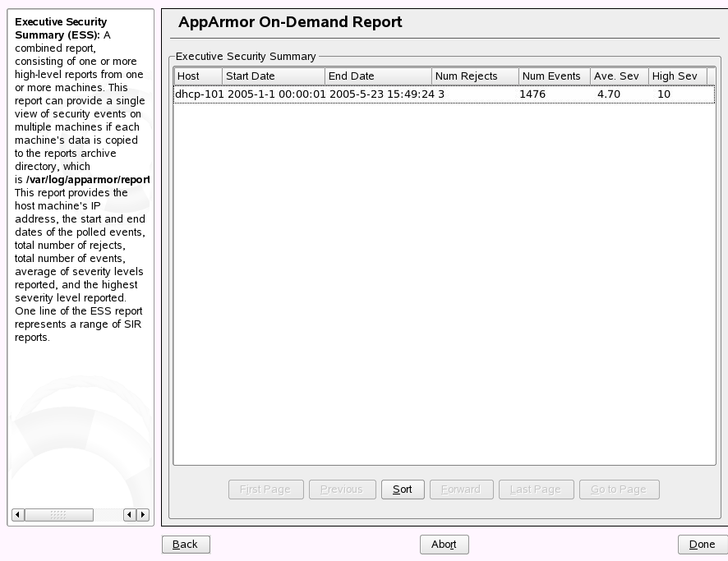Click the 4.70 average severity value
This screenshot has width=728, height=561.
click(609, 94)
